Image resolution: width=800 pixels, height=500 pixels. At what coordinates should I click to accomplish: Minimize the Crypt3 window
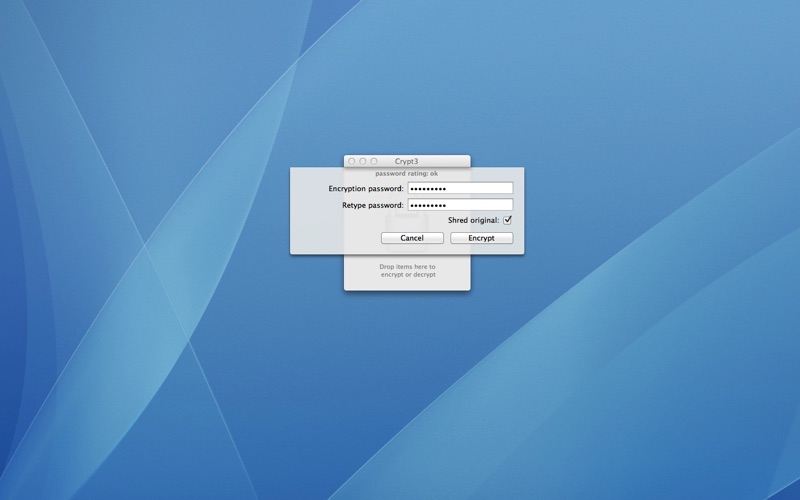[363, 161]
